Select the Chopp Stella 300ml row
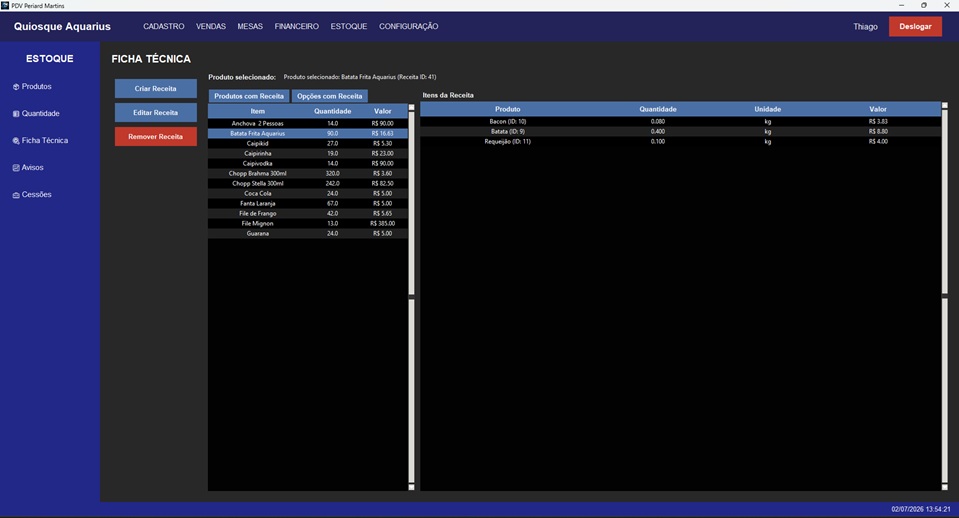 [308, 183]
